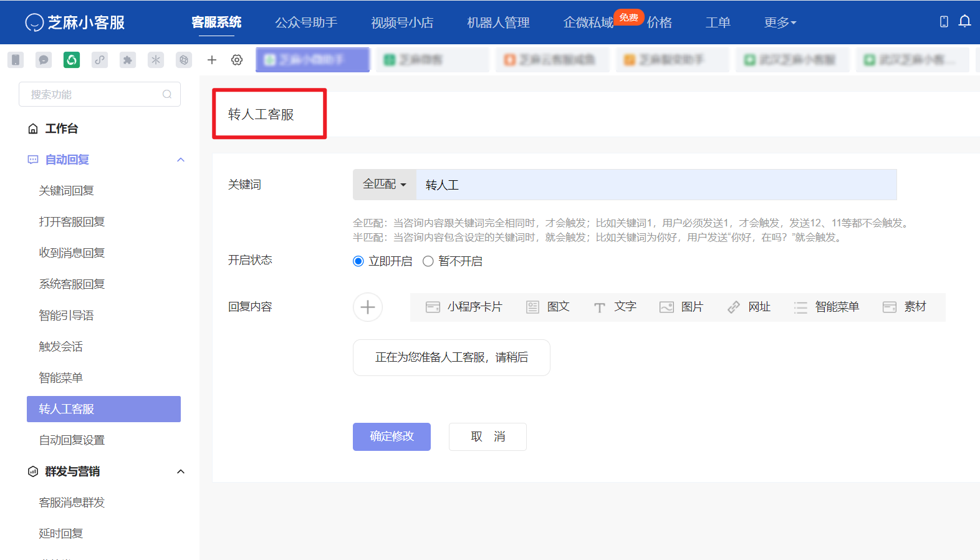Choose 智能菜单 reply type
Viewport: 980px width, 560px height.
[827, 307]
